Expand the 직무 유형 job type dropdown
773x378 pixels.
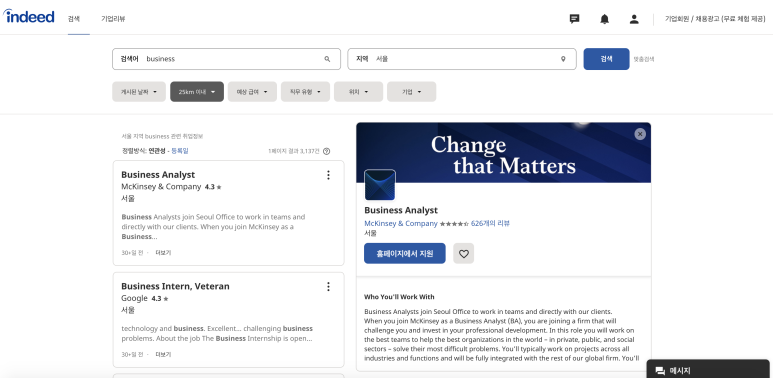coord(305,92)
